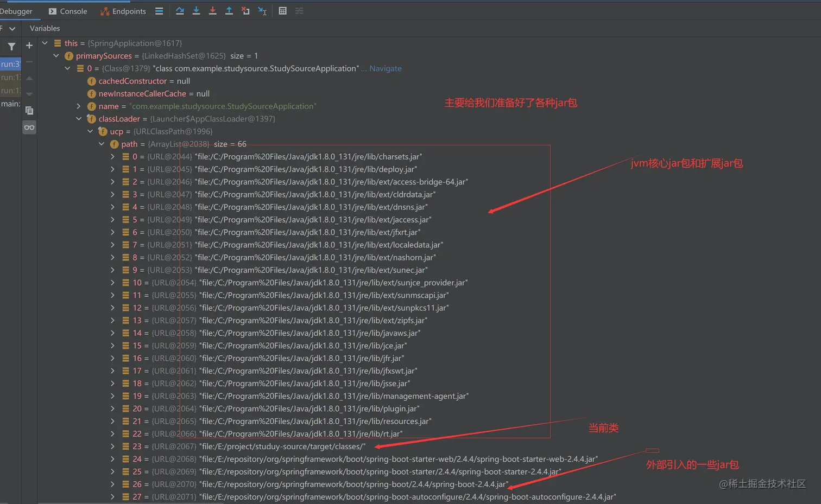
Task: Add a new watch with plus icon
Action: [29, 46]
